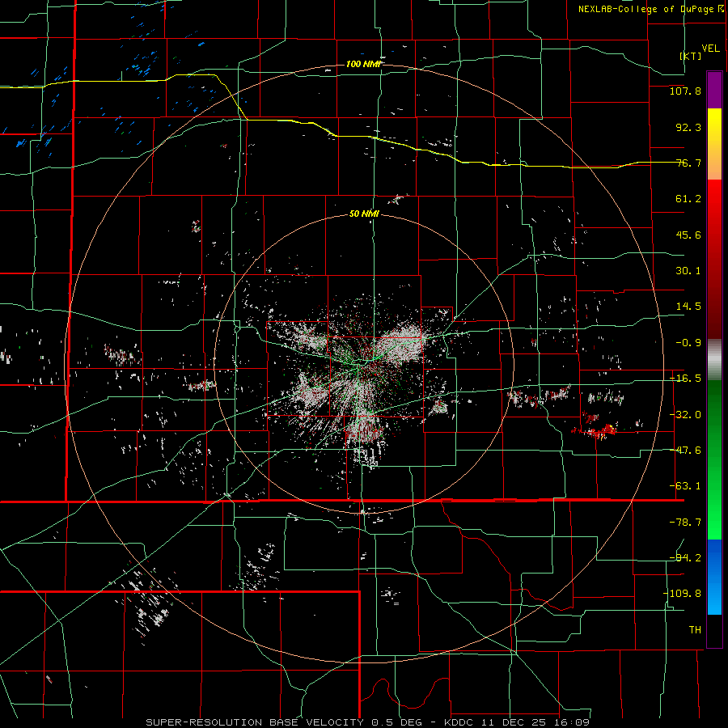Pick the purple band of the color bar
This screenshot has width=728, height=728.
point(714,90)
